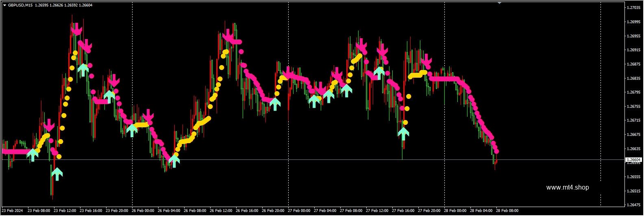
Task: Click the 27 Feb 12:00 time label
Action: (377, 211)
